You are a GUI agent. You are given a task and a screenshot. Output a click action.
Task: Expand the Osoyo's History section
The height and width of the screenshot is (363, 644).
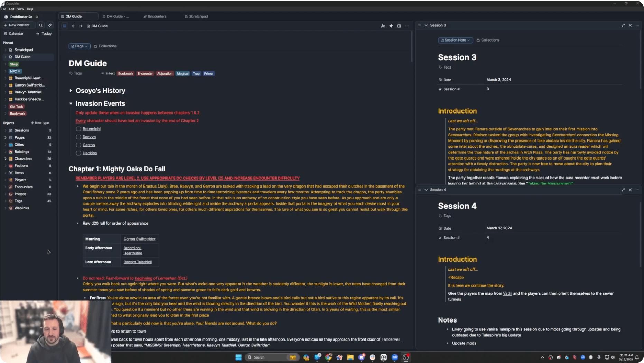point(71,91)
